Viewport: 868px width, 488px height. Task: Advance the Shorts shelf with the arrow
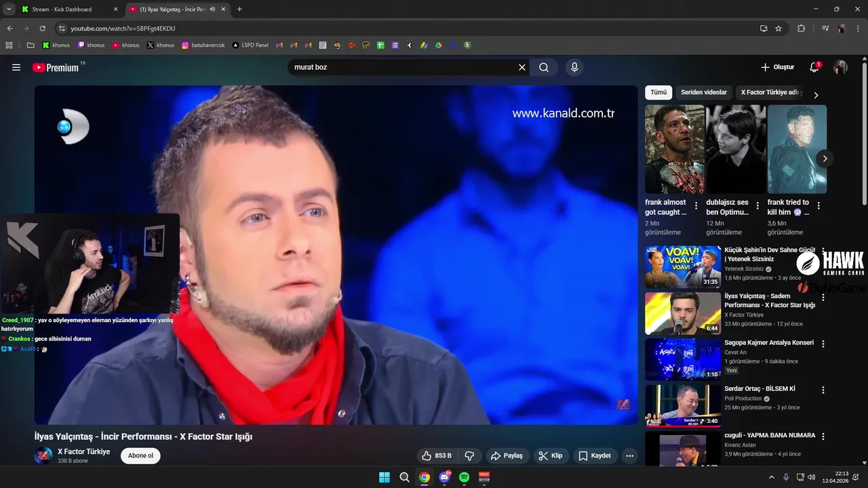(825, 159)
